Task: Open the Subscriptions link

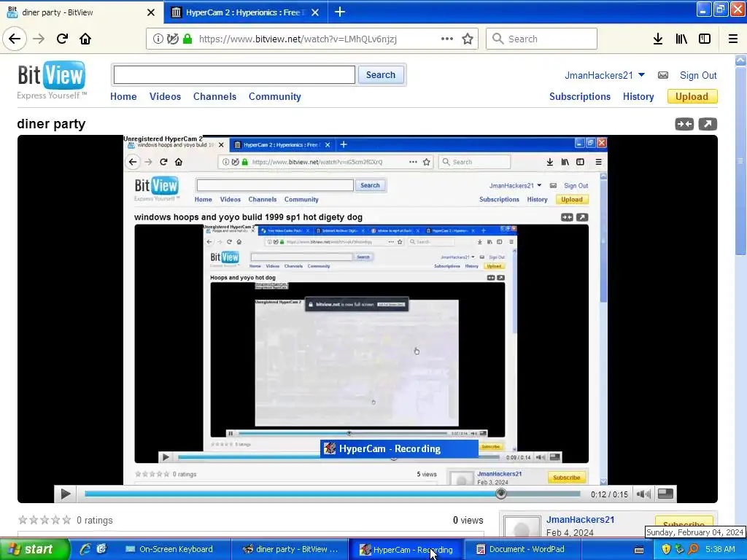Action: 580,96
